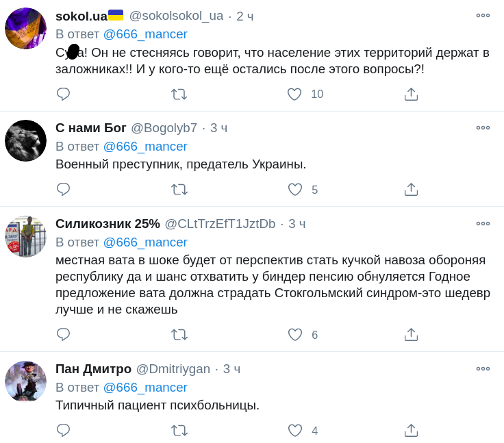The height and width of the screenshot is (443, 504).
Task: Share sokol.ua's tweet
Action: [x=411, y=94]
